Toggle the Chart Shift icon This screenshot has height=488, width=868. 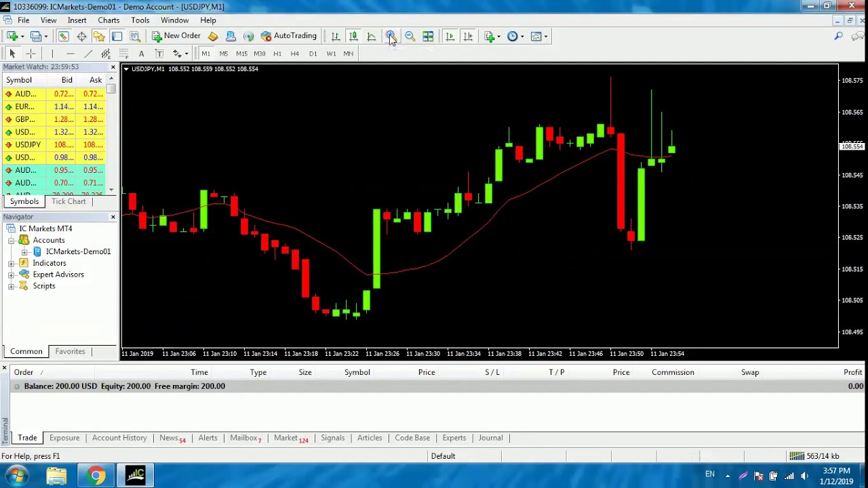click(468, 36)
